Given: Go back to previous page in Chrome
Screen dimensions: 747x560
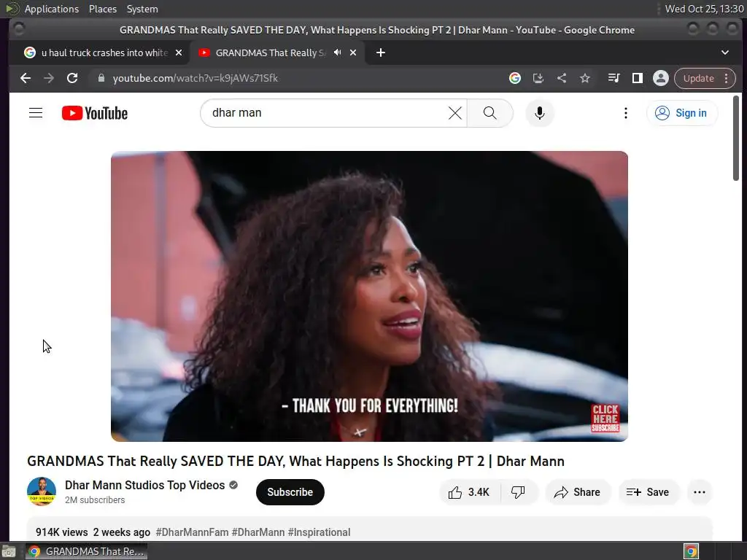Looking at the screenshot, I should pos(26,78).
